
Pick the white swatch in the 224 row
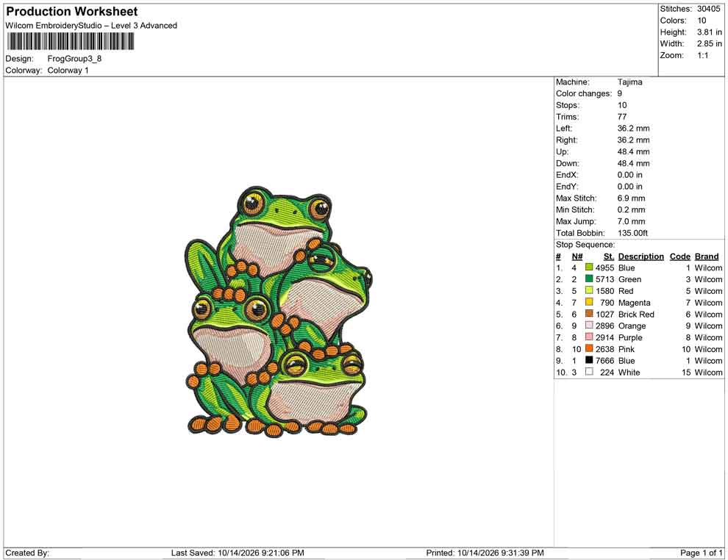tap(589, 372)
